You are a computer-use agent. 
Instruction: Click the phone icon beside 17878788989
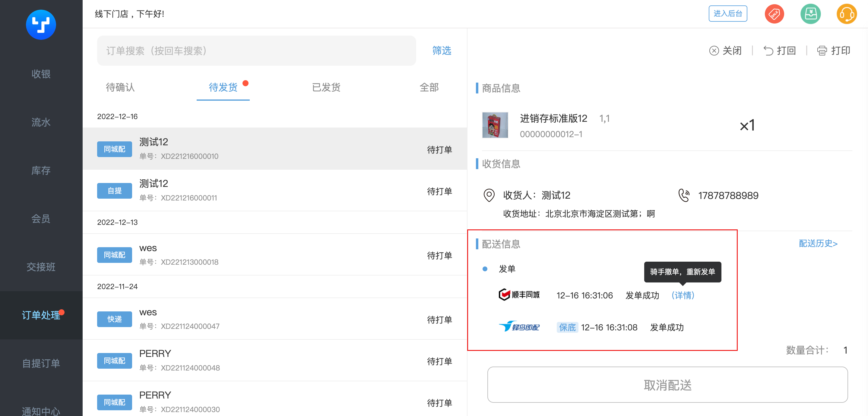click(684, 195)
